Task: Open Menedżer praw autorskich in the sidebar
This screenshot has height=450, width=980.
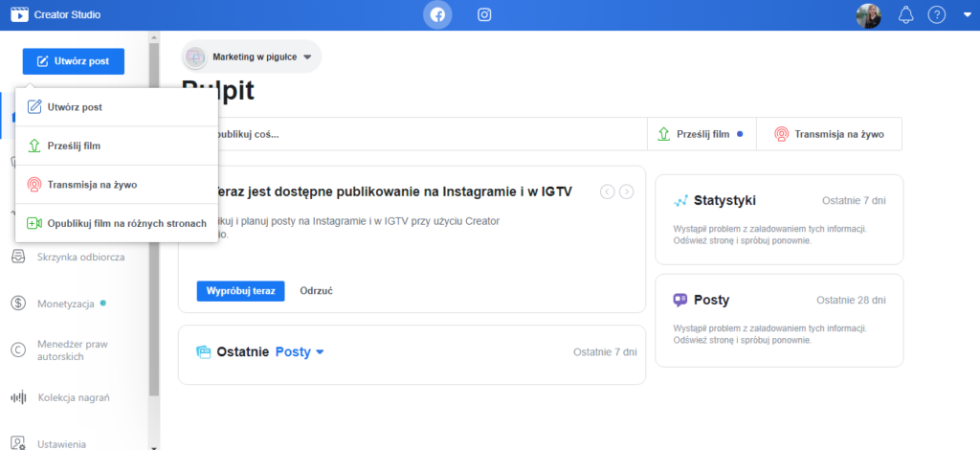Action: (x=74, y=350)
